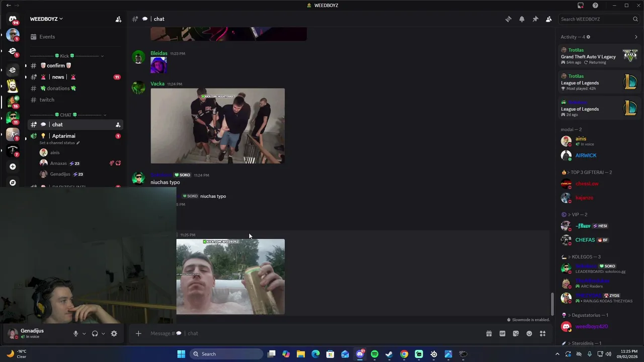Viewport: 644px width, 362px height.
Task: Open emoji picker icon
Action: pos(529,333)
